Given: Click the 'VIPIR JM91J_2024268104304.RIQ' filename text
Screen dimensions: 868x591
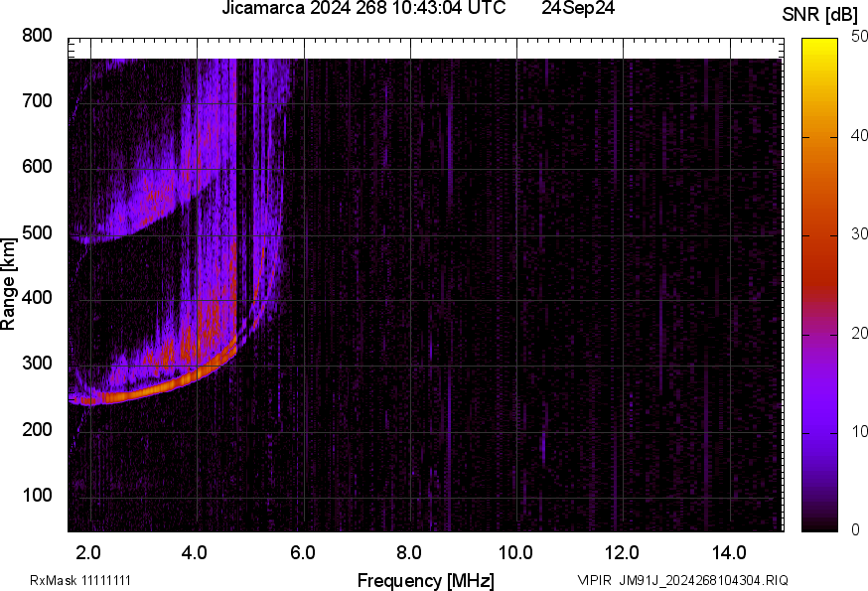Looking at the screenshot, I should pos(682,580).
